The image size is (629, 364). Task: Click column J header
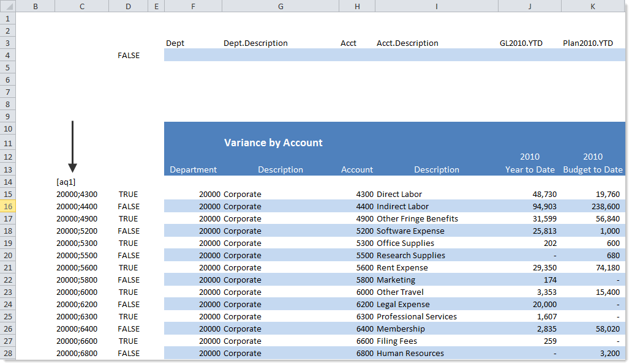[x=529, y=6]
